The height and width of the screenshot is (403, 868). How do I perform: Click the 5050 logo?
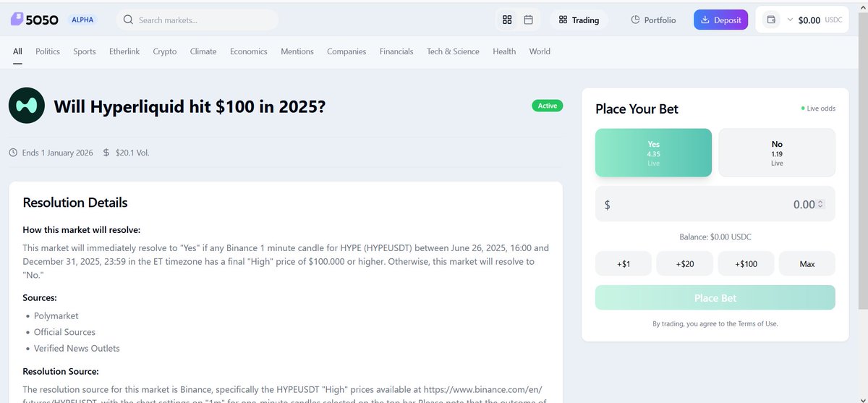[34, 20]
